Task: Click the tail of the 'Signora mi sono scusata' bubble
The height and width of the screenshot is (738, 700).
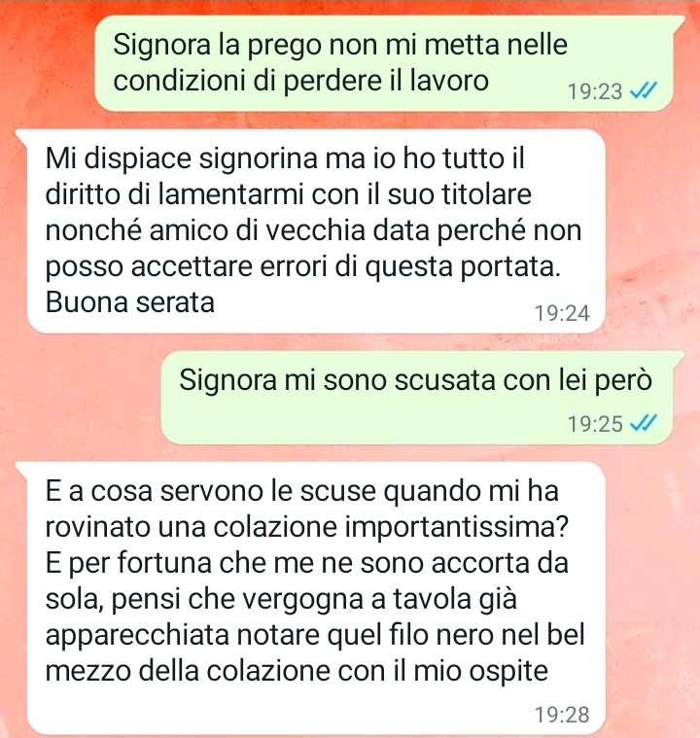Action: (678, 358)
